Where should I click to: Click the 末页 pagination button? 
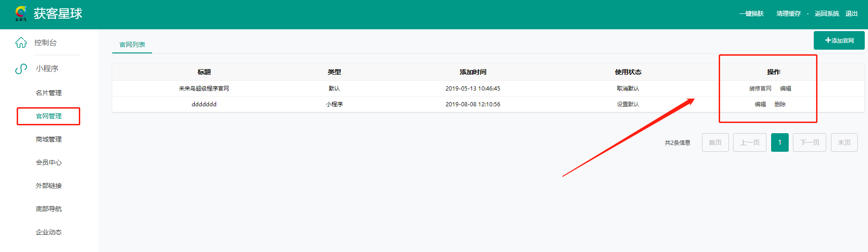pos(844,142)
